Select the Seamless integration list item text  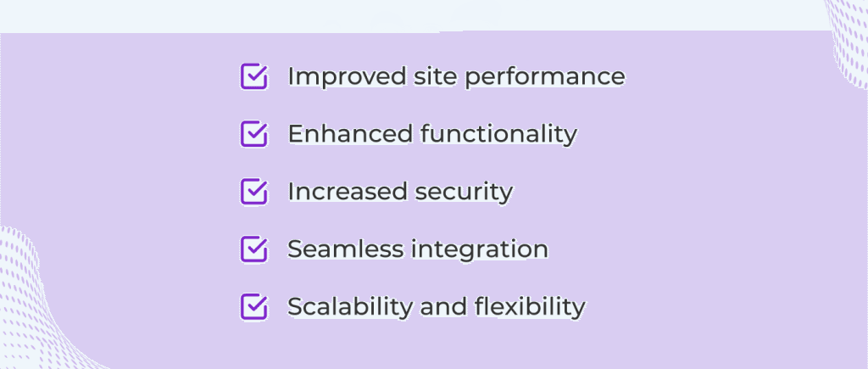pyautogui.click(x=418, y=249)
